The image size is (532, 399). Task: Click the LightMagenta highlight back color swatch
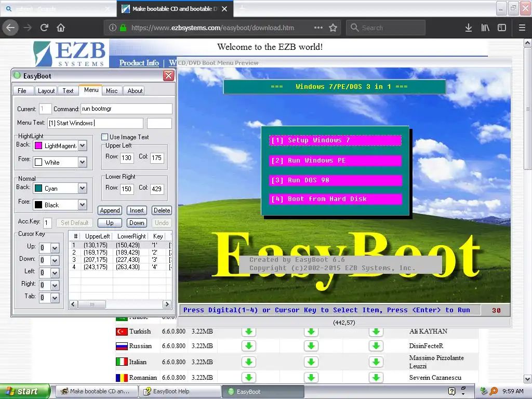(x=38, y=145)
